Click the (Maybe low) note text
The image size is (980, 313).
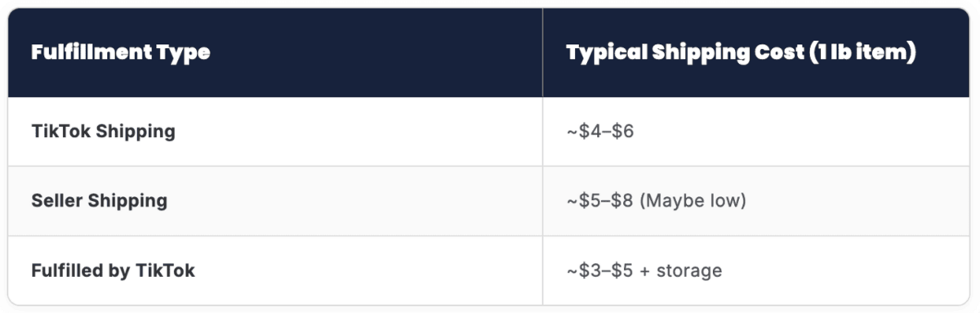(x=693, y=200)
